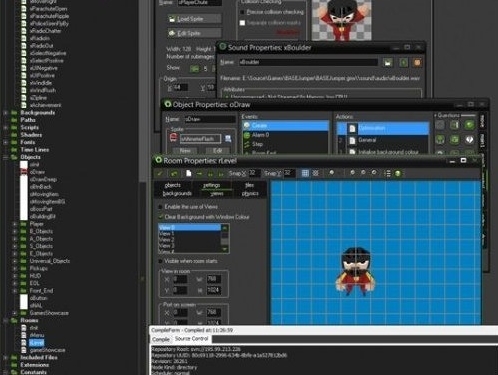Click Load Sprite button
Screen dimensions: 498x375
(x=194, y=19)
